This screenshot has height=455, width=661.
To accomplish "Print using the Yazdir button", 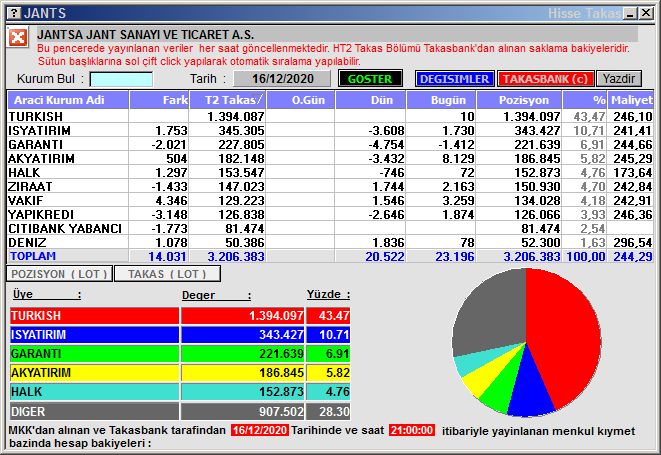I will [x=619, y=79].
